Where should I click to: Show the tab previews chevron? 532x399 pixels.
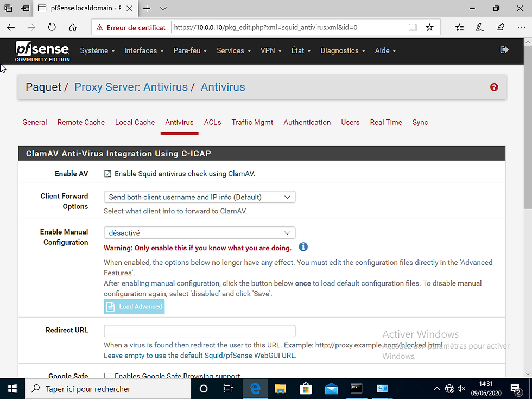tap(163, 9)
